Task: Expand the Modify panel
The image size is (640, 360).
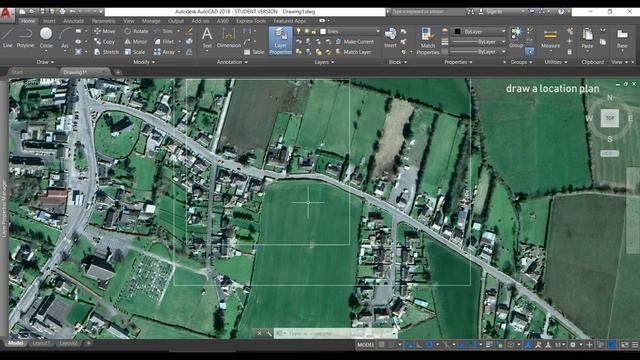Action: pos(144,62)
